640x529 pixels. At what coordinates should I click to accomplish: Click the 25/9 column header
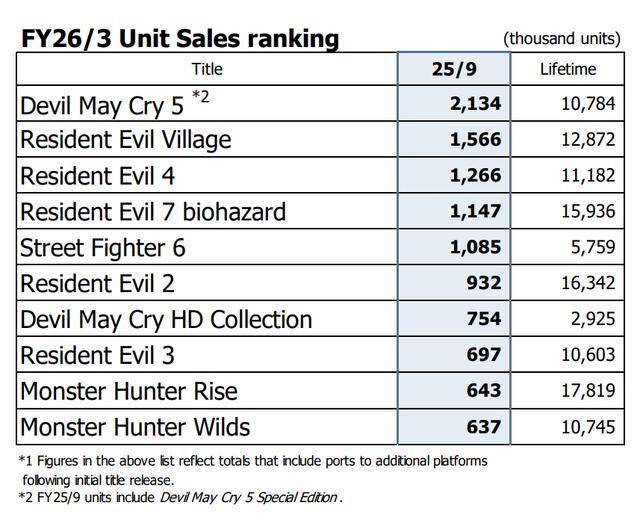pos(453,69)
